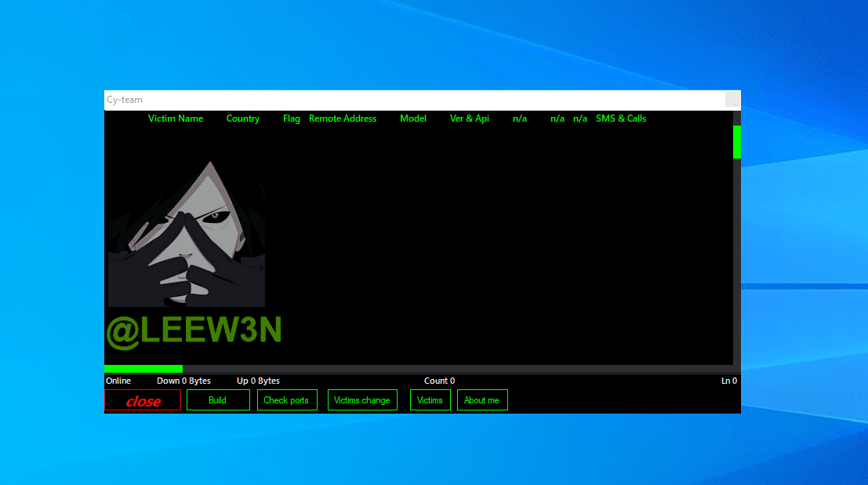Open the Victims change option
868x485 pixels.
pos(362,400)
